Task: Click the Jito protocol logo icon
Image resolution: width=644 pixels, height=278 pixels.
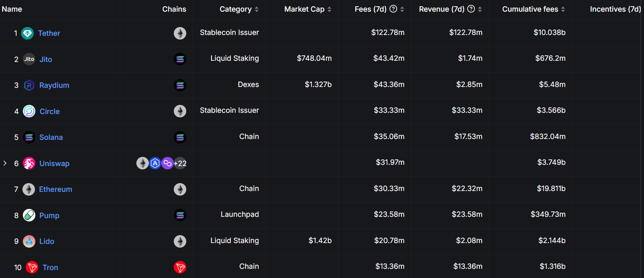Action: point(29,60)
